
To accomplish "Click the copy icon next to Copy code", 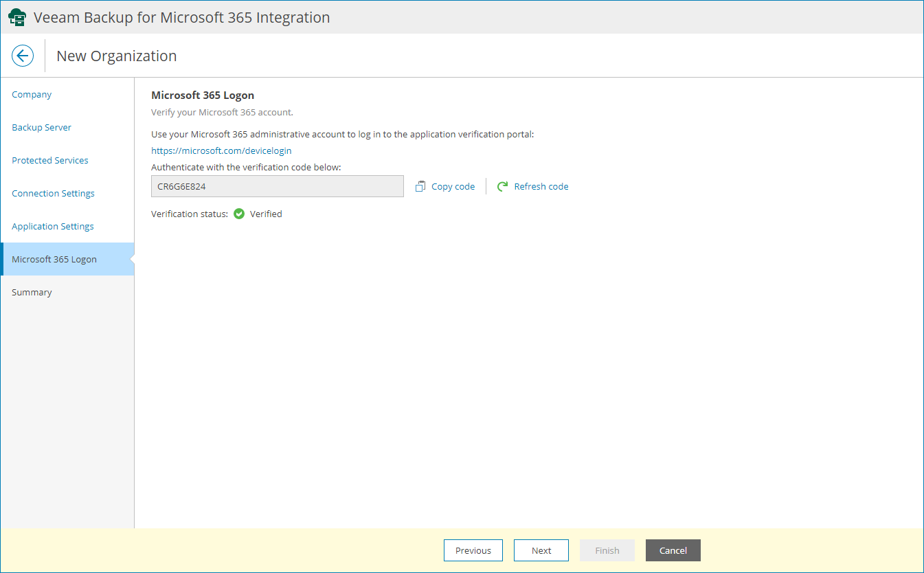I will [x=420, y=186].
